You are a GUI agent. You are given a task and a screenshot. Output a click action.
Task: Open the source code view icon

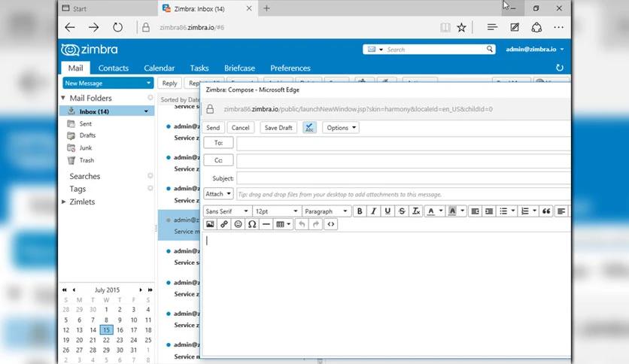330,224
